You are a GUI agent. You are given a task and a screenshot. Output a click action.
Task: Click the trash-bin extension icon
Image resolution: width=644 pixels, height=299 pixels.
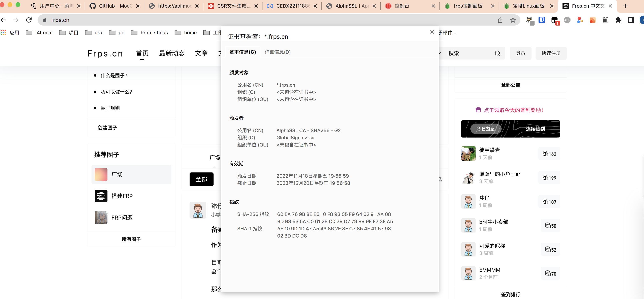tap(605, 20)
